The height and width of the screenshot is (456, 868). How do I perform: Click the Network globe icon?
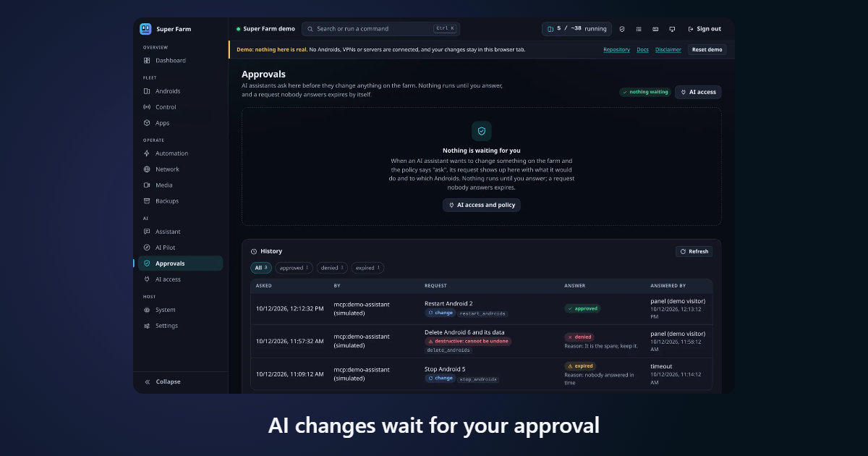(x=147, y=169)
